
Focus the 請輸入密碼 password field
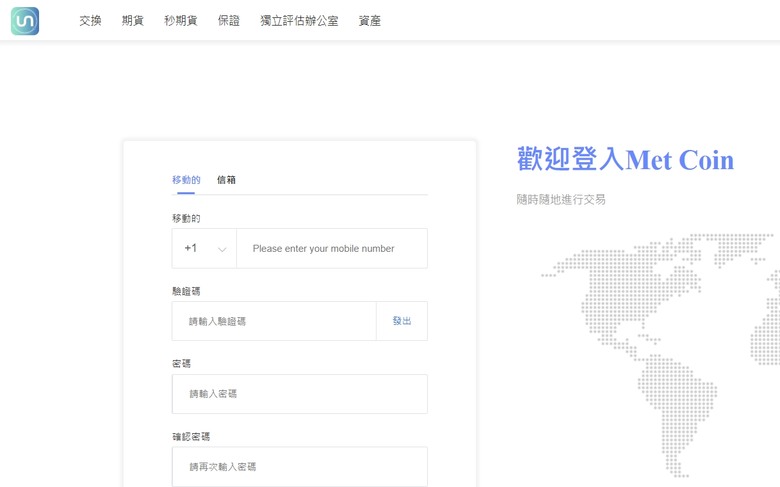(x=299, y=394)
